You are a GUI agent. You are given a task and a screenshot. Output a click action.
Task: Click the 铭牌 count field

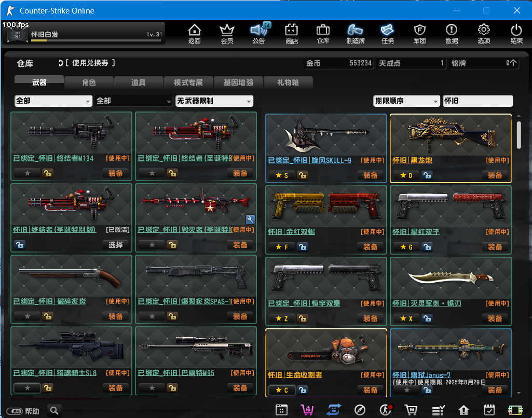[x=484, y=63]
